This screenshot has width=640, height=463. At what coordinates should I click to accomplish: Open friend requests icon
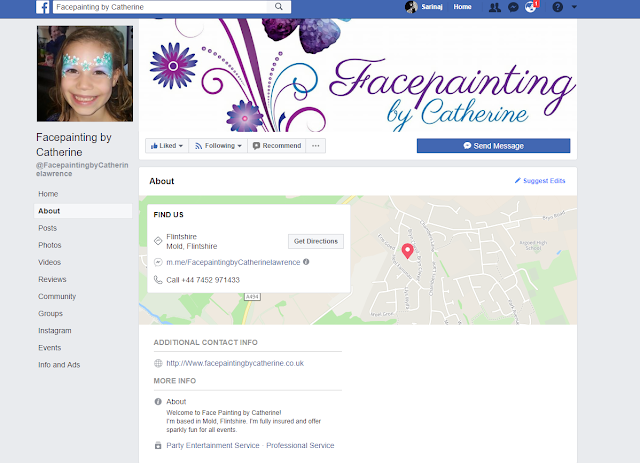(x=495, y=7)
